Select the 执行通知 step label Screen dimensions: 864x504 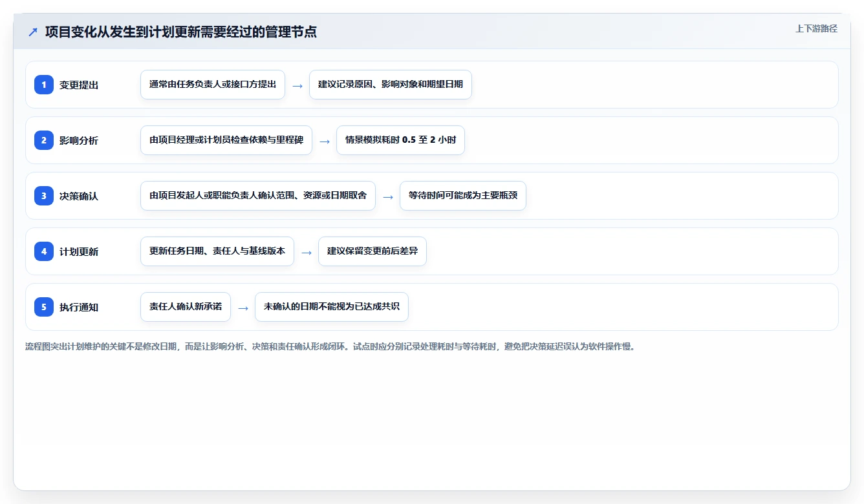coord(79,307)
